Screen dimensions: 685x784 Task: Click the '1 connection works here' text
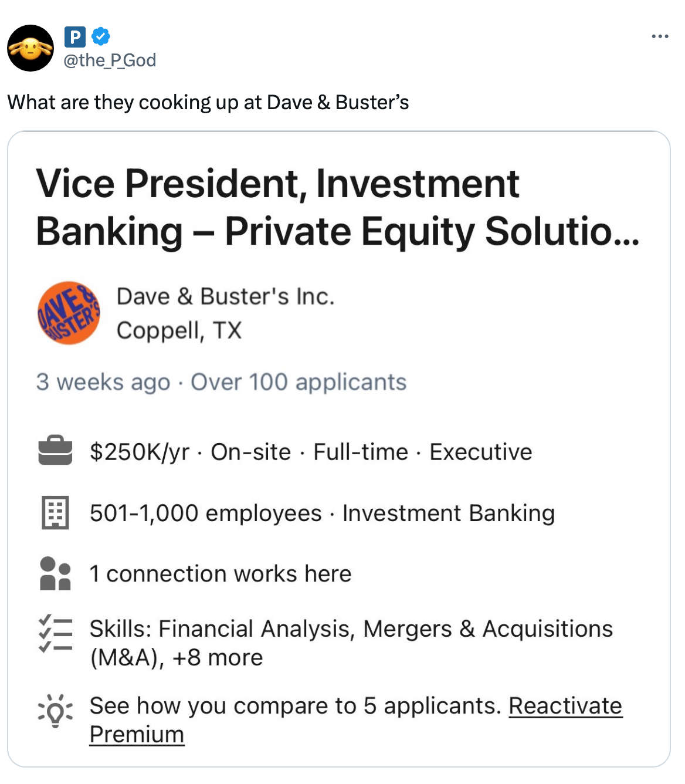pos(221,574)
